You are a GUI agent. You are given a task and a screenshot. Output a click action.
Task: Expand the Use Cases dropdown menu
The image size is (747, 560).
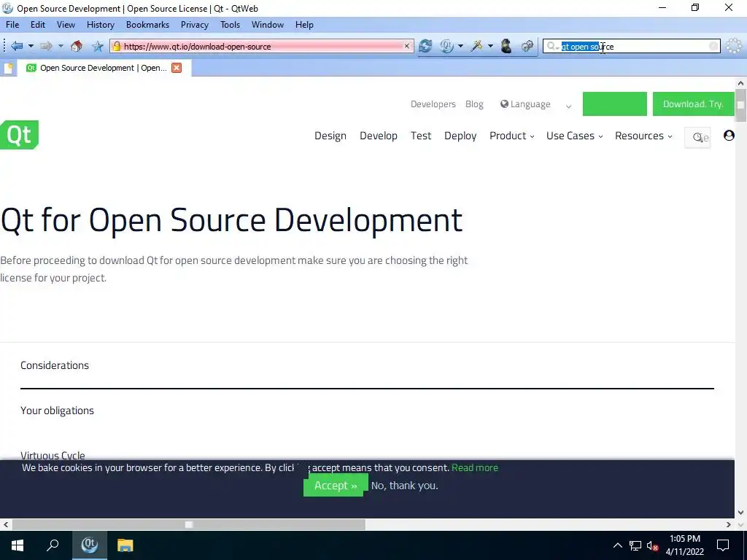pyautogui.click(x=575, y=136)
